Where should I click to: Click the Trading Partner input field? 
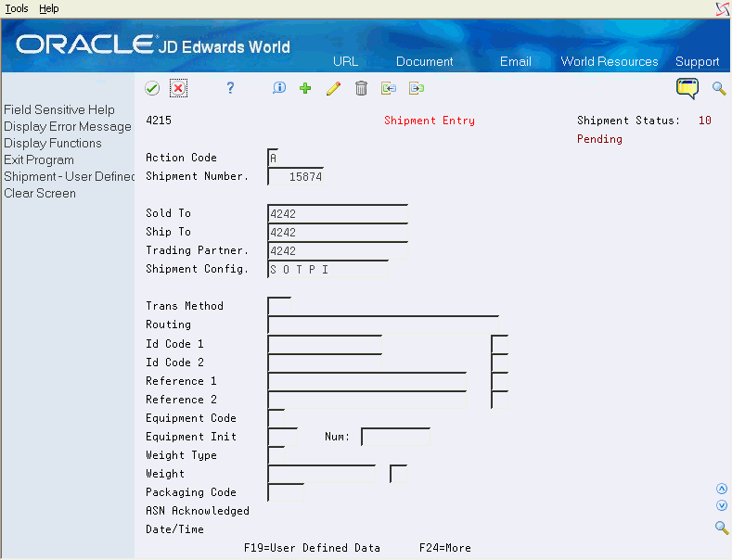tap(338, 250)
